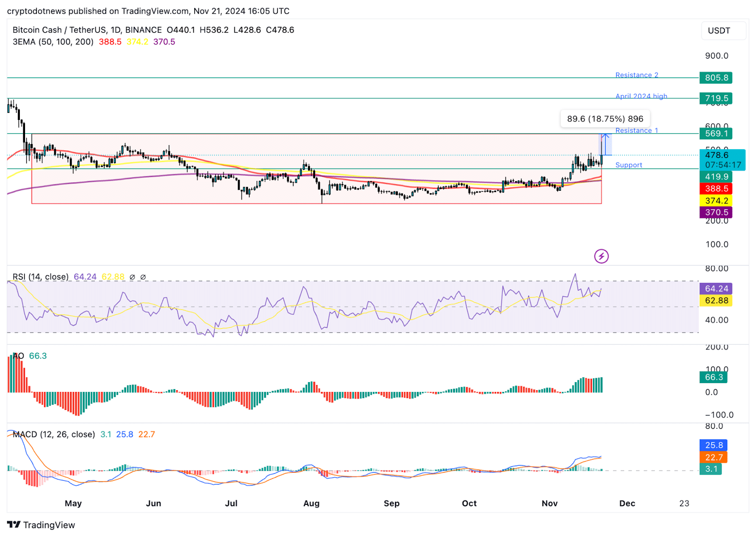Click the MACD 25.8 blue axis tag

(713, 445)
